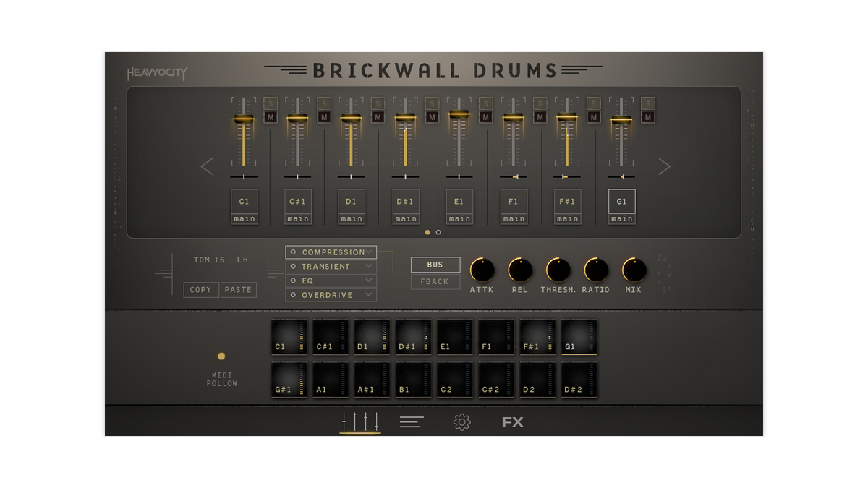Select the E1 mixer channel button

[x=459, y=202]
